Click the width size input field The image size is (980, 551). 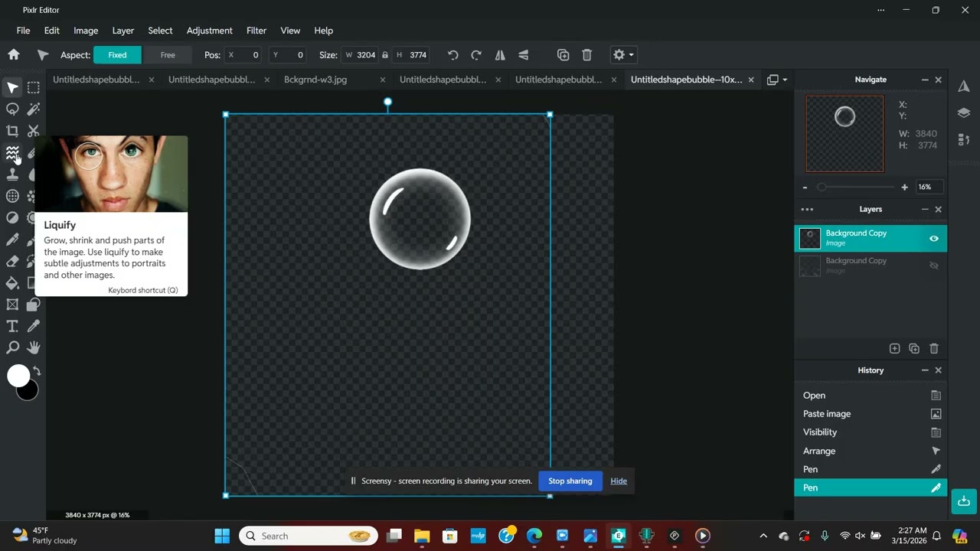361,55
